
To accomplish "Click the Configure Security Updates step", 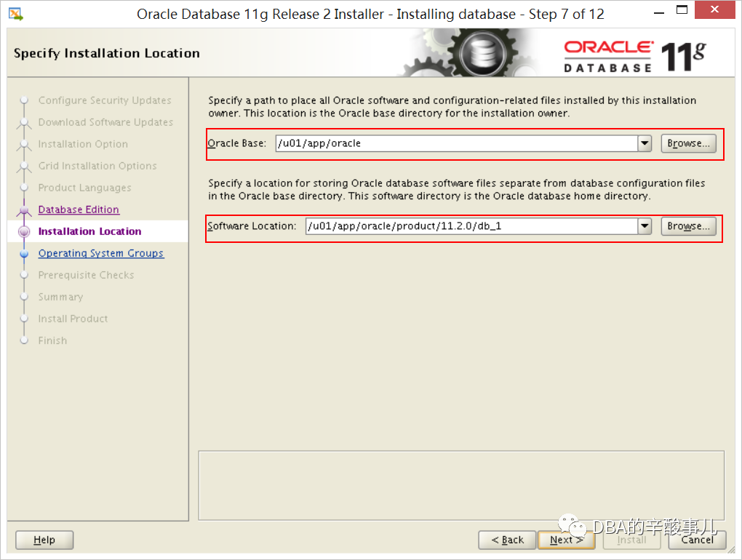I will pos(105,100).
